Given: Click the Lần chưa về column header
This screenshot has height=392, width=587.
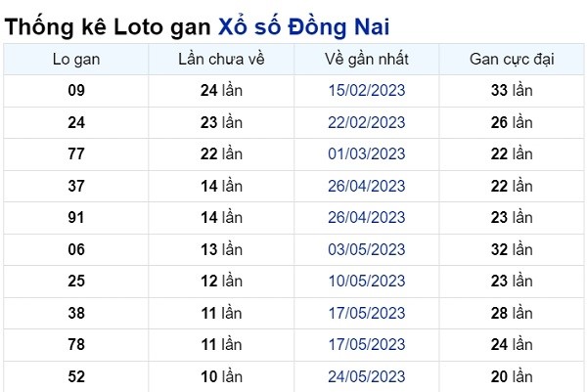Looking at the screenshot, I should [x=221, y=59].
